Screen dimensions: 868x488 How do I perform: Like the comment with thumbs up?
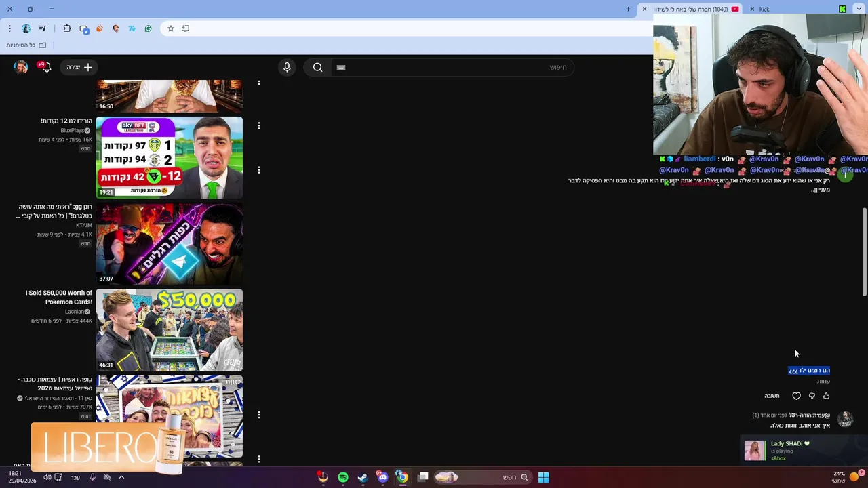[x=826, y=396]
